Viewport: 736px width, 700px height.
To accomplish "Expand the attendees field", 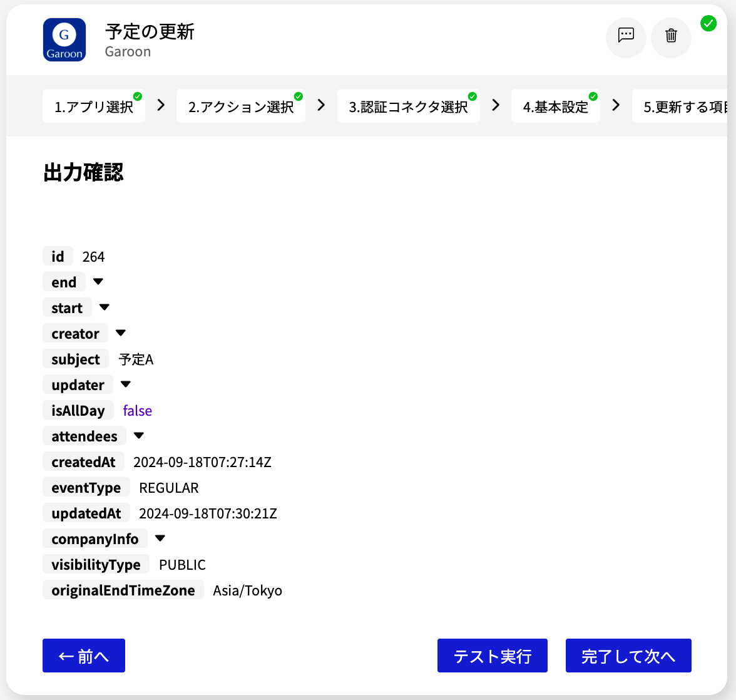I will (138, 436).
